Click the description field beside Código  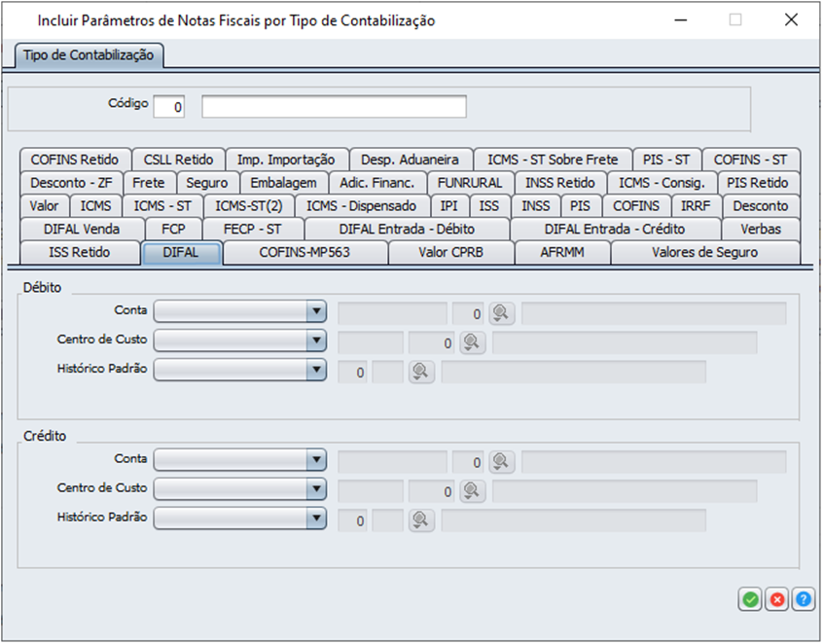pyautogui.click(x=334, y=106)
